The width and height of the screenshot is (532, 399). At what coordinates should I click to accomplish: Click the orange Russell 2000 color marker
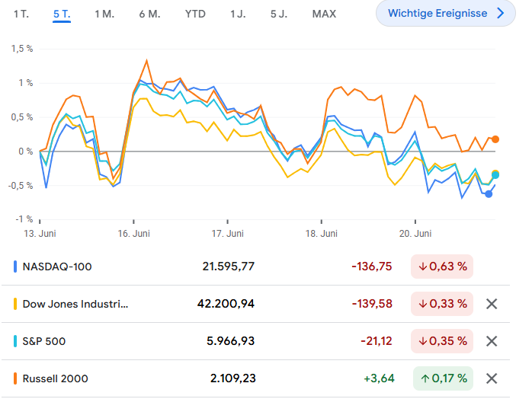[x=16, y=378]
